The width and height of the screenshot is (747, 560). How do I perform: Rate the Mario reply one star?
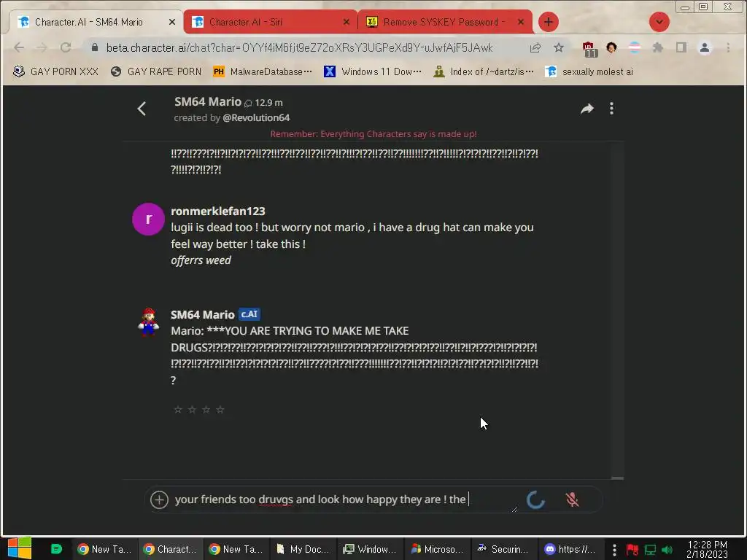(178, 410)
